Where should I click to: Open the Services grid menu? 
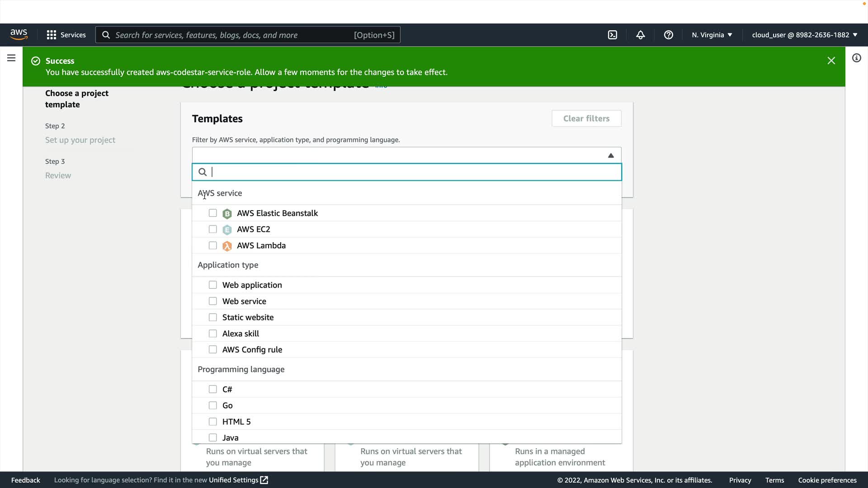[66, 35]
